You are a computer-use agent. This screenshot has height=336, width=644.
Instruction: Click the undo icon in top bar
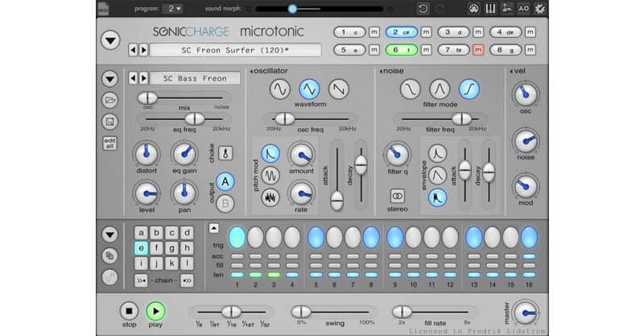pos(423,9)
